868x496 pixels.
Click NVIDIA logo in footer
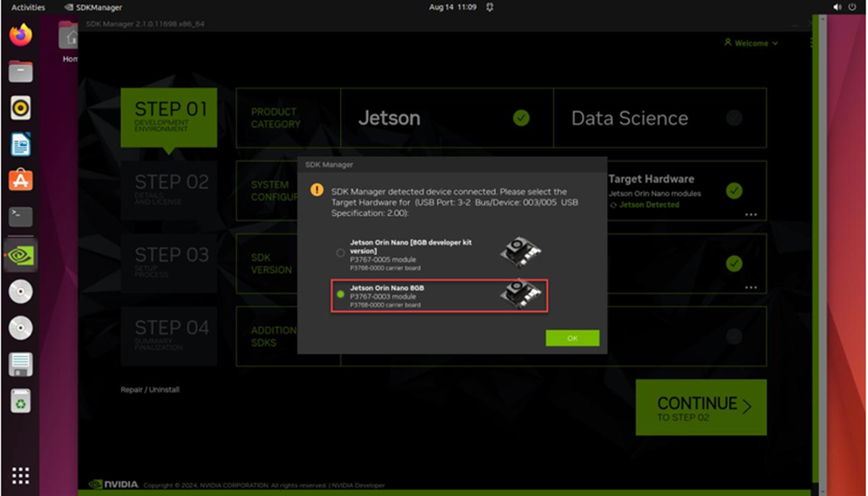114,484
